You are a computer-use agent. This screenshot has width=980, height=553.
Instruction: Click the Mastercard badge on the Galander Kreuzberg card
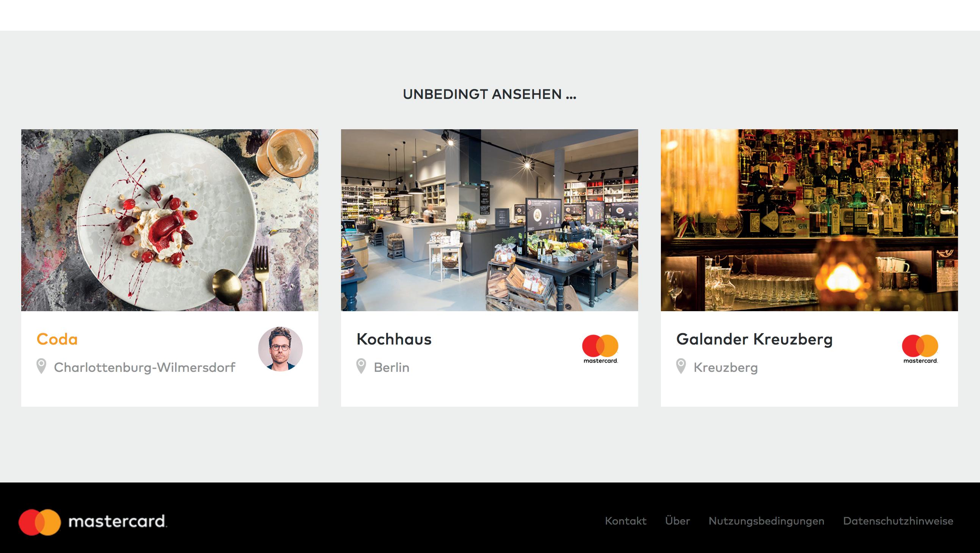920,349
